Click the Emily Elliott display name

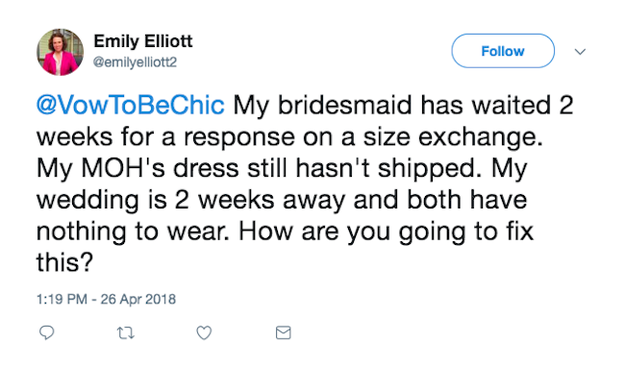pyautogui.click(x=143, y=41)
